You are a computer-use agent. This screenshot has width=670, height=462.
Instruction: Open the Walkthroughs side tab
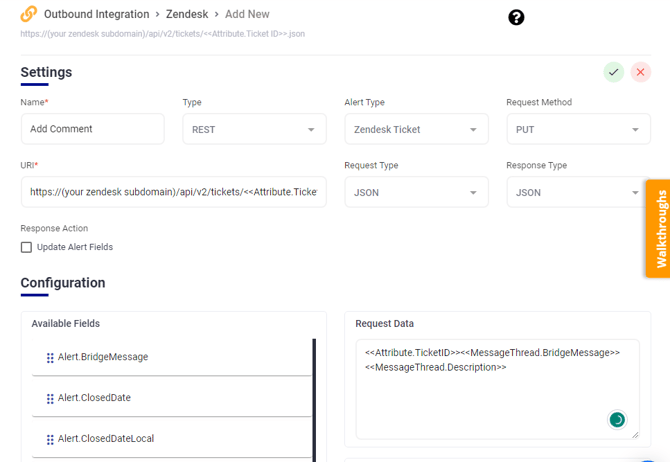tap(658, 229)
